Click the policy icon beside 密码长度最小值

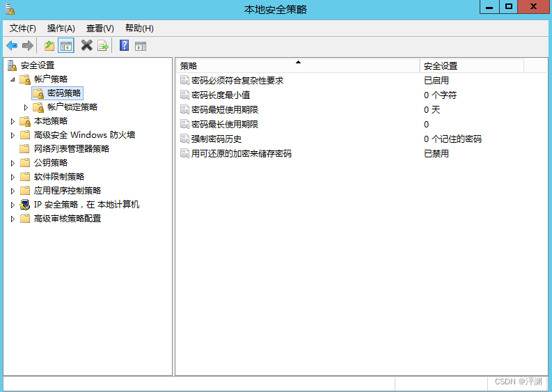point(185,95)
